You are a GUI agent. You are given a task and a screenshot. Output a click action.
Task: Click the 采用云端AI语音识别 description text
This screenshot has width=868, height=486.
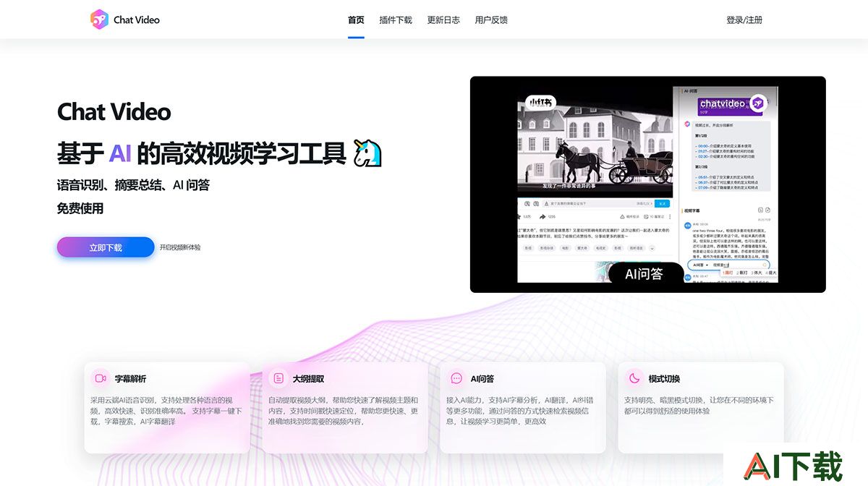[x=166, y=411]
